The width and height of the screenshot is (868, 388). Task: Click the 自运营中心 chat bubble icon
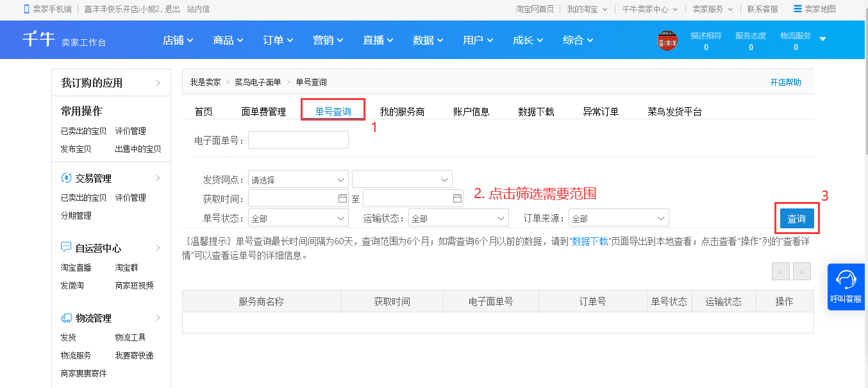tap(66, 248)
